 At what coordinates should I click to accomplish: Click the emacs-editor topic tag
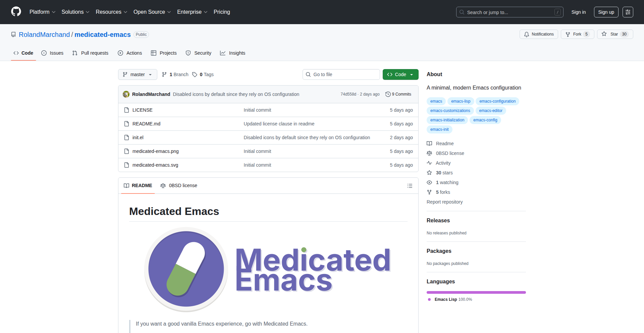click(x=491, y=111)
